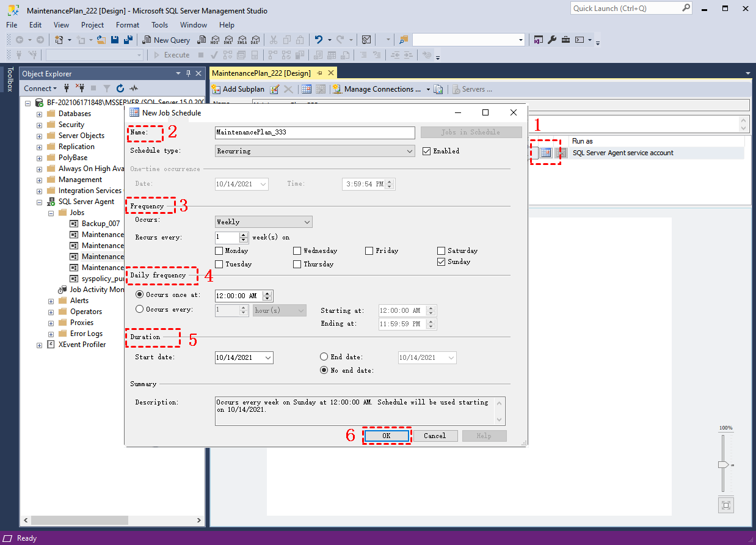Screen dimensions: 756x545
Task: Click the zoom slider handle in designer
Action: tap(724, 465)
